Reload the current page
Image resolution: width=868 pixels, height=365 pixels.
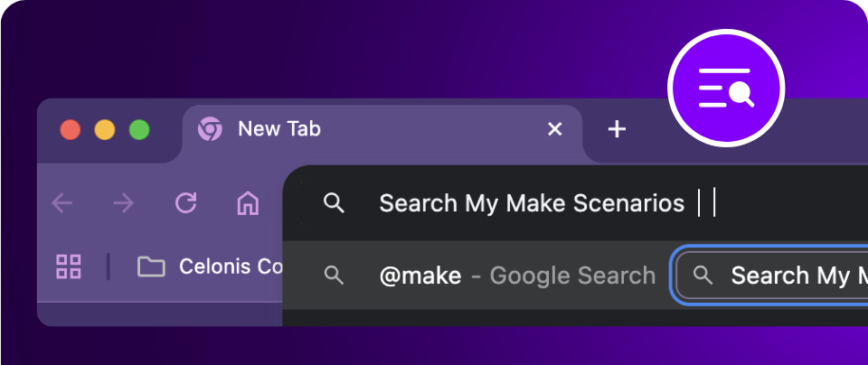[186, 203]
